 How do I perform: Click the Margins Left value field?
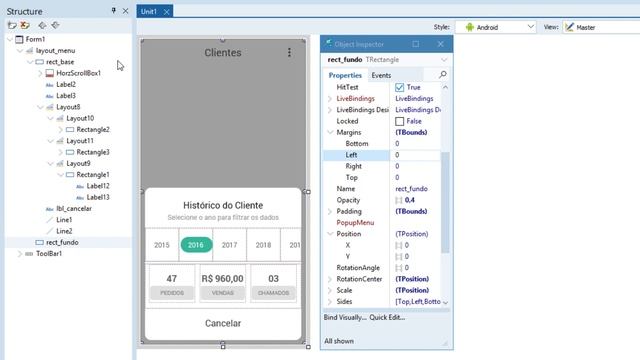tap(416, 155)
